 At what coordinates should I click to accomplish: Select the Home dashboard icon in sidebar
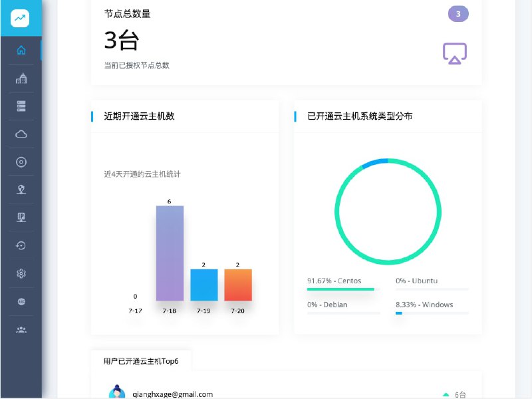coord(21,50)
